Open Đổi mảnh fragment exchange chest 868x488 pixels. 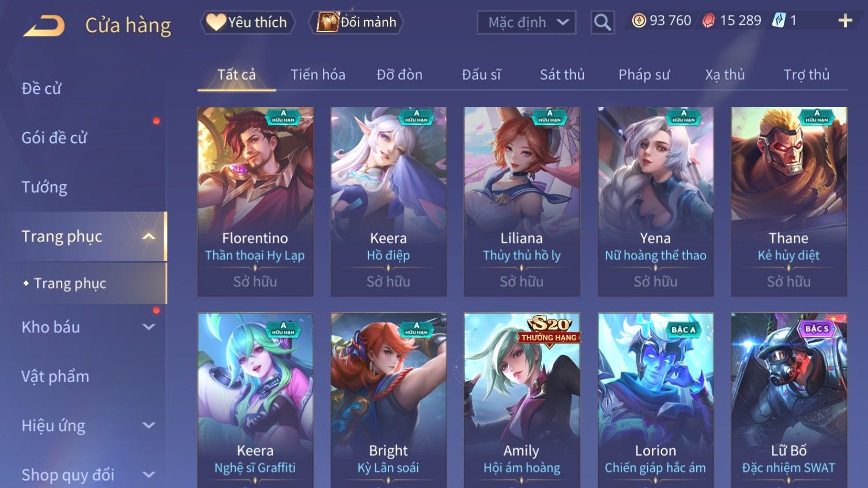coord(356,22)
